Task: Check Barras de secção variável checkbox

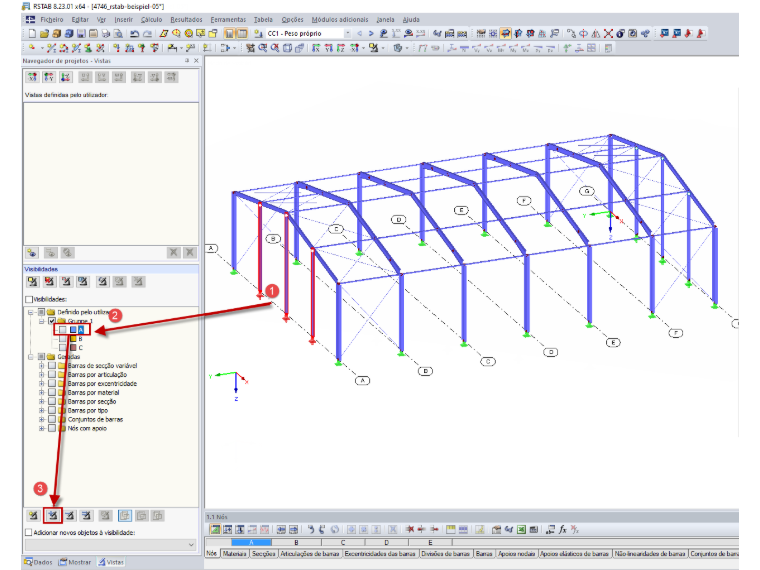Action: [x=52, y=365]
